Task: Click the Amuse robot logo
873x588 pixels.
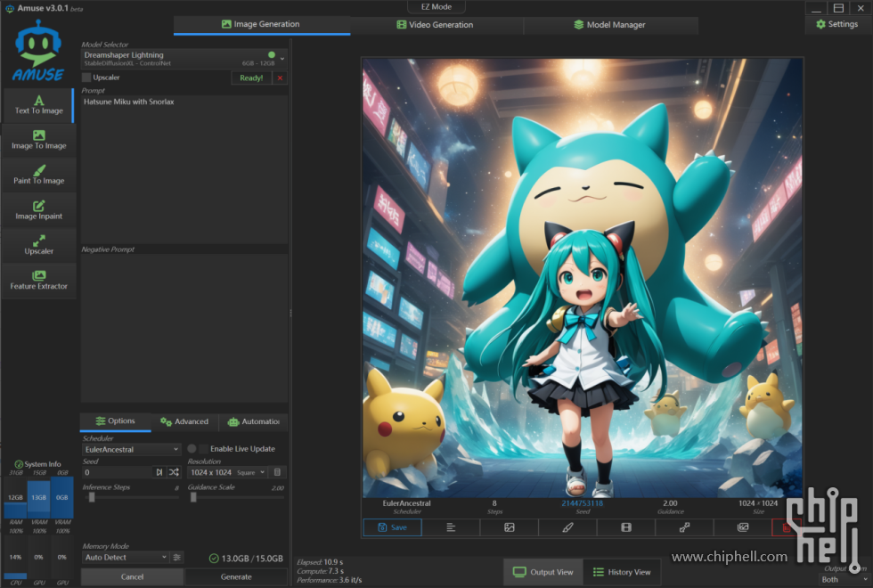Action: (x=37, y=50)
